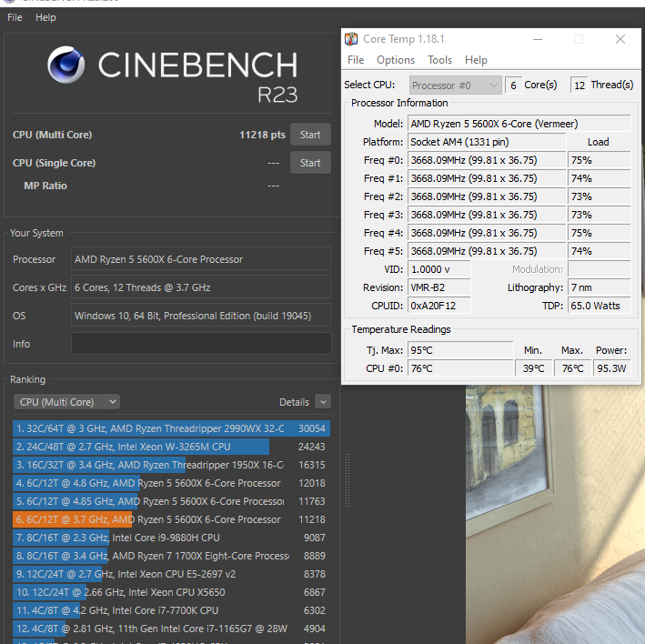Click the vertical dotted panel splitter handle
Viewport: 645px width, 644px height.
(x=348, y=480)
